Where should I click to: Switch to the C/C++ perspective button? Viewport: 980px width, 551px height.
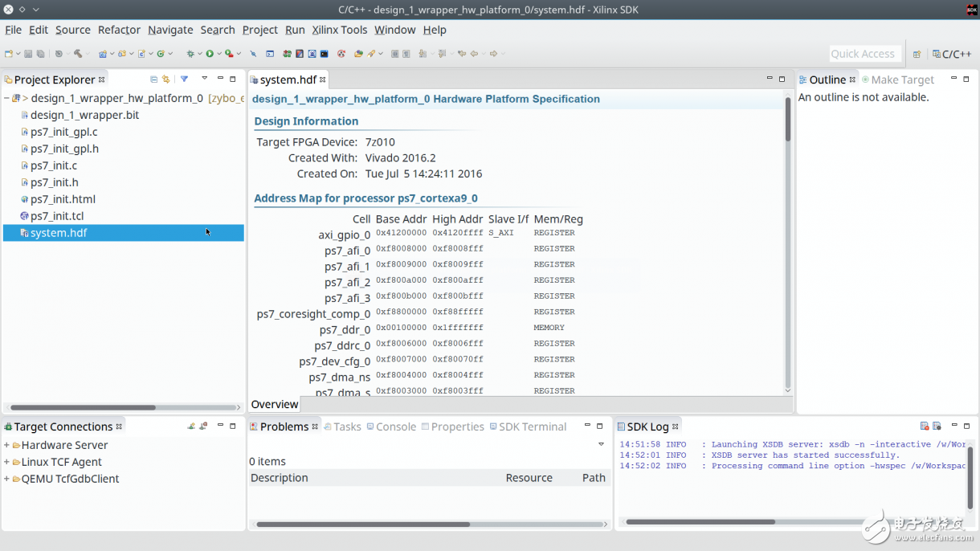click(x=952, y=54)
